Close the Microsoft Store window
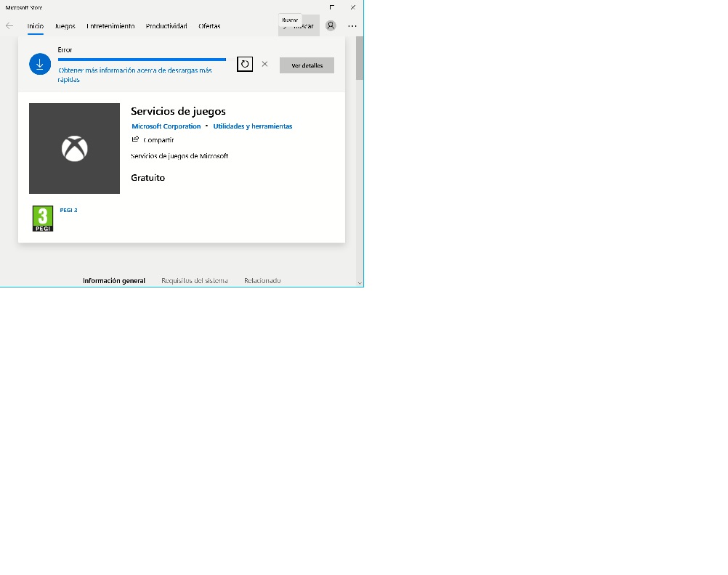This screenshot has height=575, width=728. (353, 7)
